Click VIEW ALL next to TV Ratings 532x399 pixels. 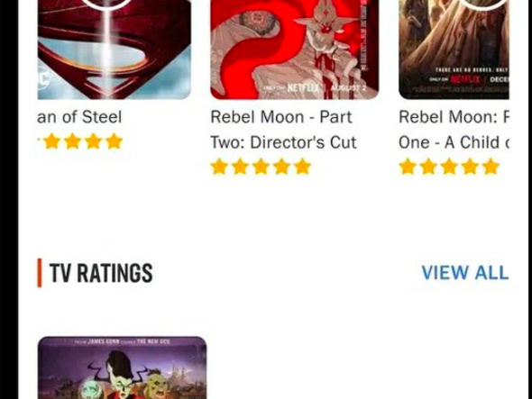pyautogui.click(x=465, y=273)
